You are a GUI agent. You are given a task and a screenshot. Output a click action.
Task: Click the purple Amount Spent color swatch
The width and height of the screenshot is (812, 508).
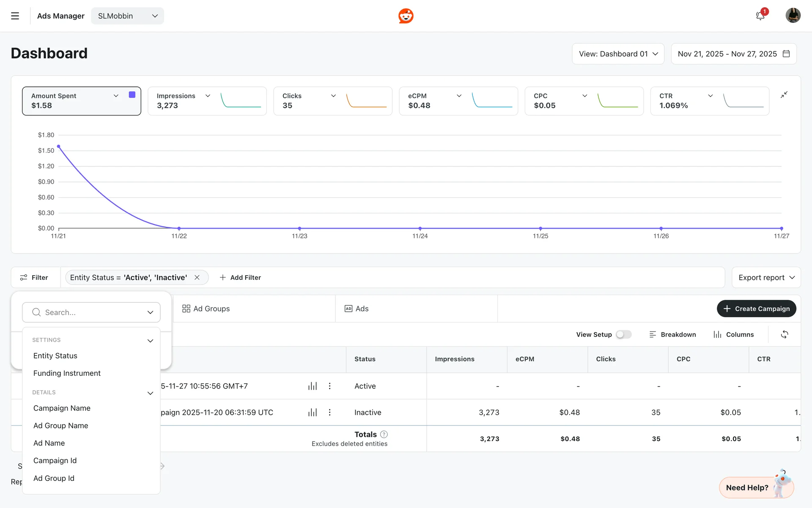[x=132, y=95]
